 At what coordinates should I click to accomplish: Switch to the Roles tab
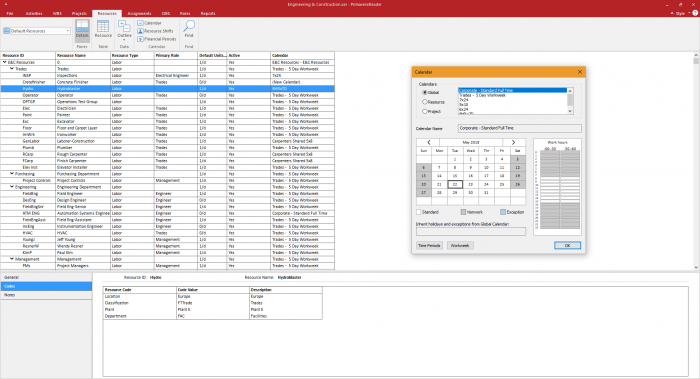[x=185, y=13]
